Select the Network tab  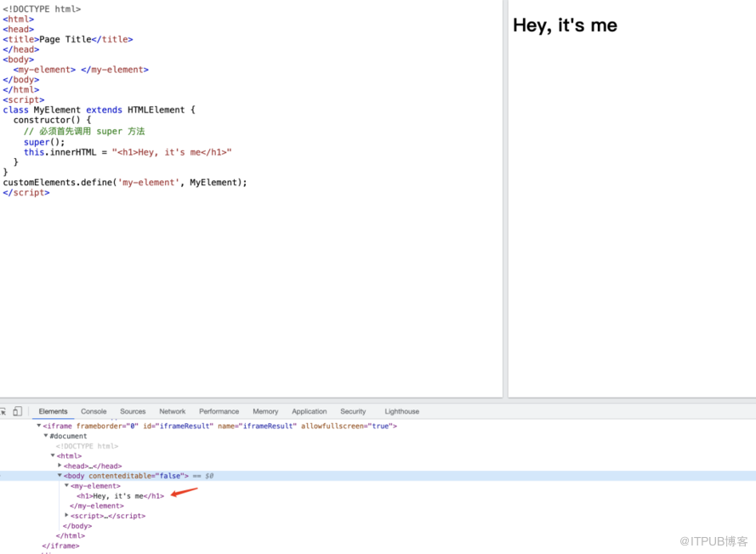point(173,411)
